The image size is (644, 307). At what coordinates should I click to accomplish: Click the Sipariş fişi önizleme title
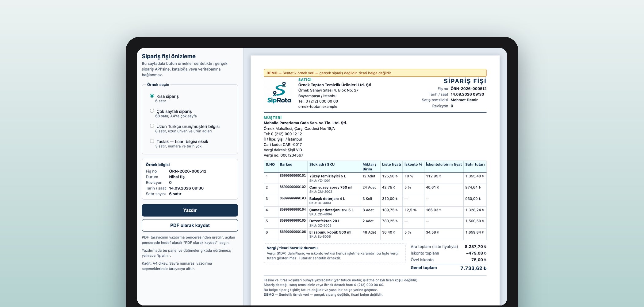click(x=168, y=56)
